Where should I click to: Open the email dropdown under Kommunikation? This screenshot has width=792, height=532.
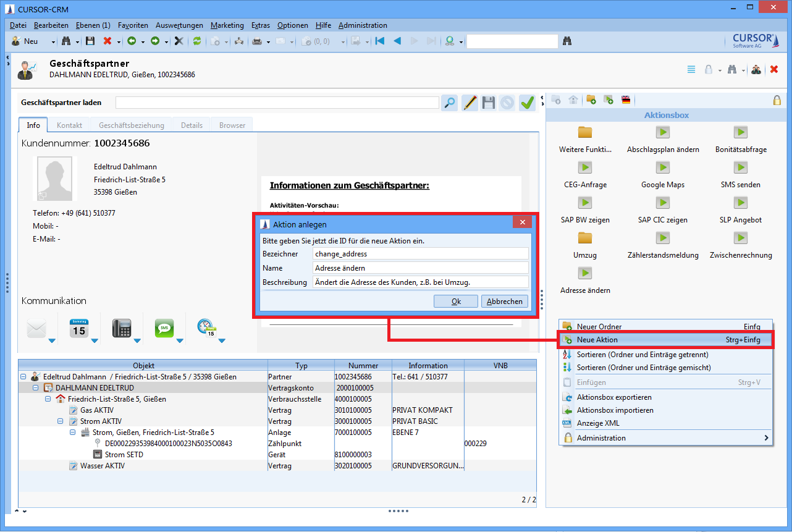(x=52, y=340)
